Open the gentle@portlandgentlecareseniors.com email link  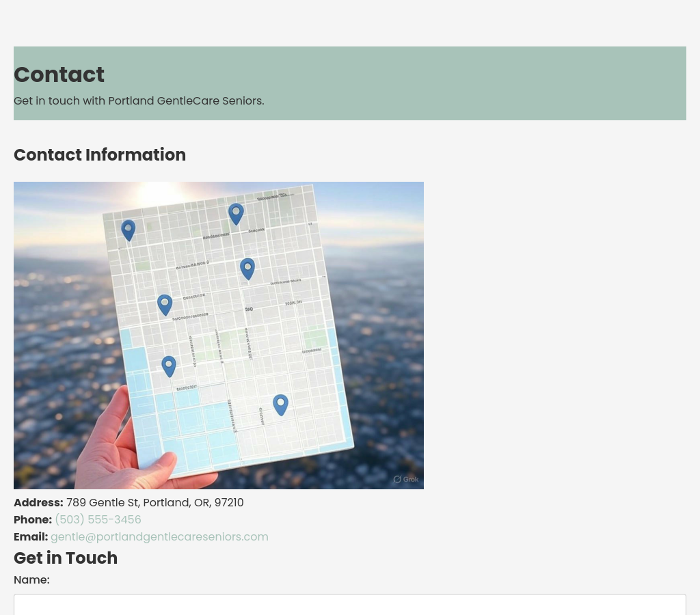[159, 536]
